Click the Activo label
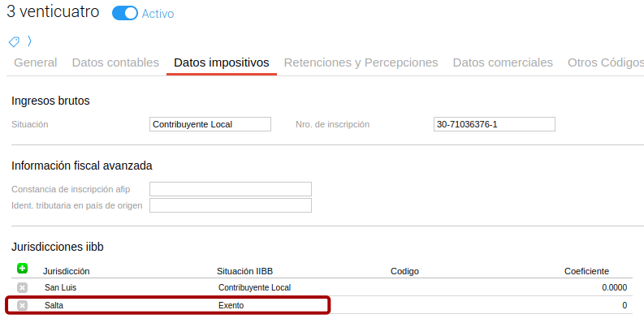 [158, 14]
